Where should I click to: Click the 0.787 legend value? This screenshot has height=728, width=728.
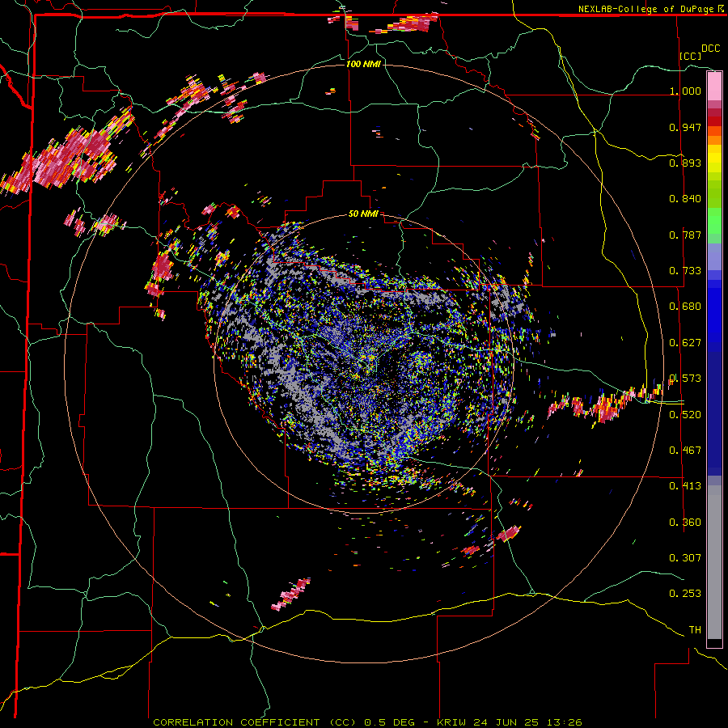(685, 235)
